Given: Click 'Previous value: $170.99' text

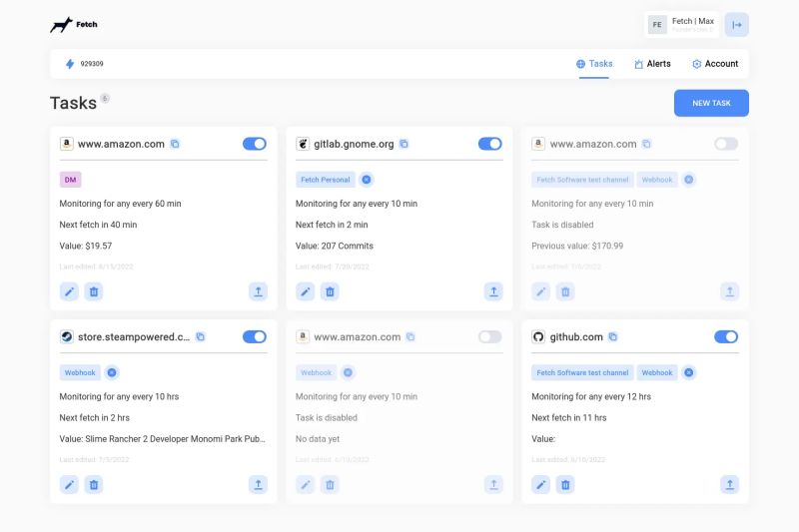Looking at the screenshot, I should (x=577, y=246).
